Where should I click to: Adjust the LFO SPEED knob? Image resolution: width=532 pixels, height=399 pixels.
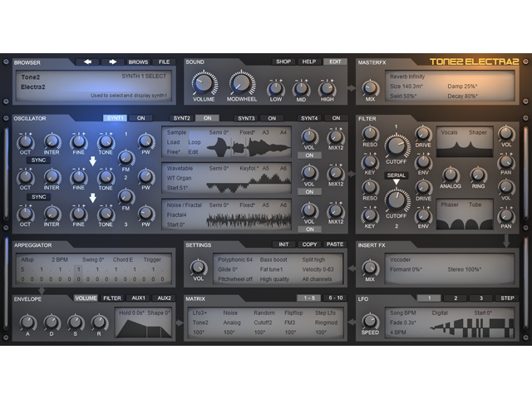coord(370,322)
